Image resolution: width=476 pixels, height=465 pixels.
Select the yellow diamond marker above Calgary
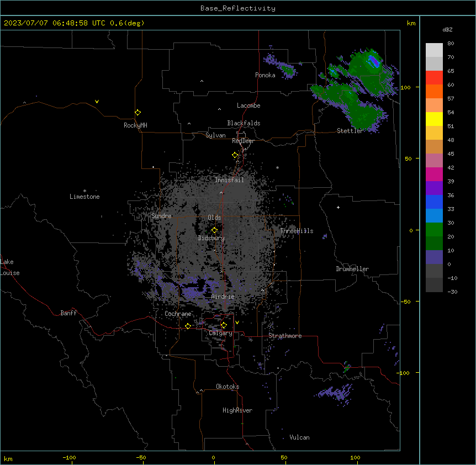[224, 325]
